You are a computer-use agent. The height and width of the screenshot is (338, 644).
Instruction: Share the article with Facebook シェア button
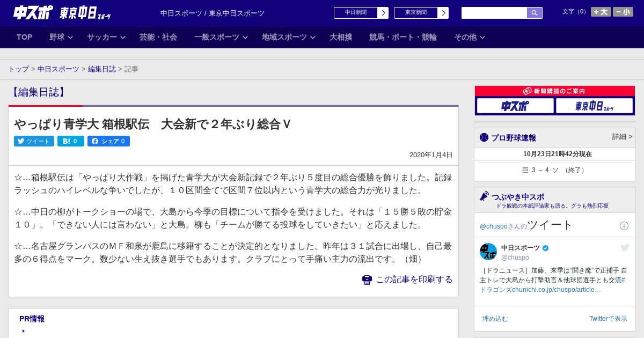coord(108,141)
